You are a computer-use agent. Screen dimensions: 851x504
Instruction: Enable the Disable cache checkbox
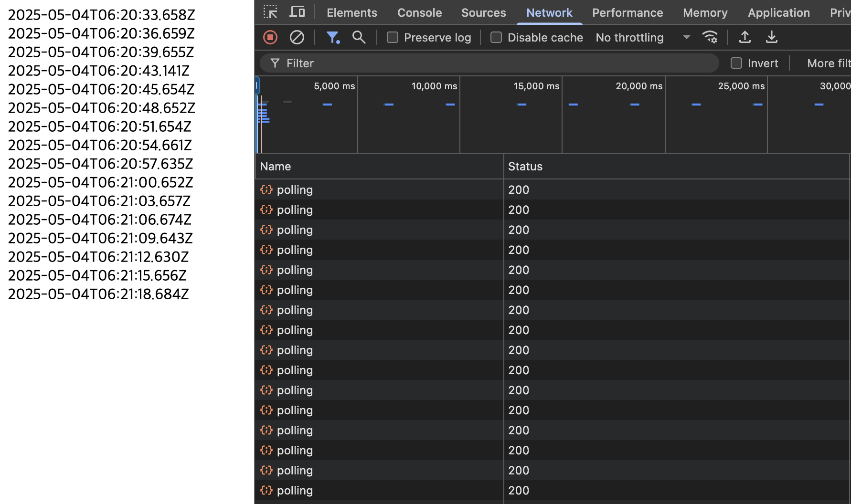pos(496,37)
